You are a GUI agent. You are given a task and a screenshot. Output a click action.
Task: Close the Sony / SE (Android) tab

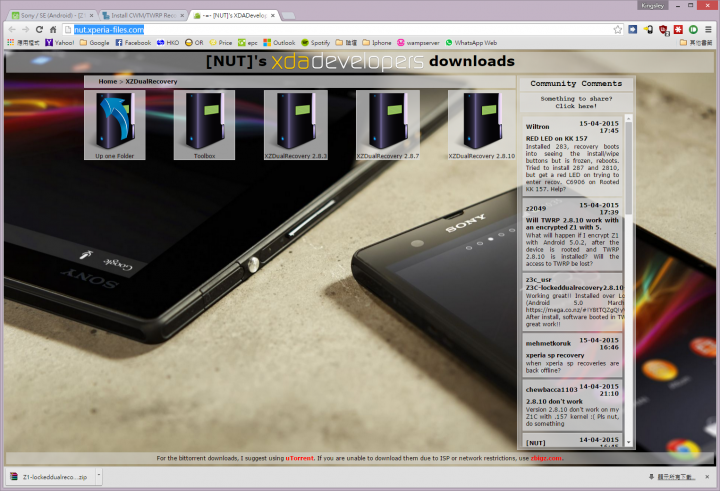click(x=91, y=16)
